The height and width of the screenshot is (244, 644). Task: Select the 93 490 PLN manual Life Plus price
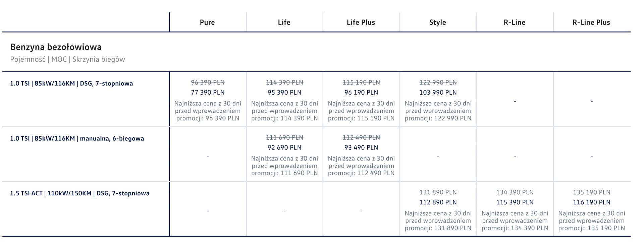pyautogui.click(x=361, y=147)
